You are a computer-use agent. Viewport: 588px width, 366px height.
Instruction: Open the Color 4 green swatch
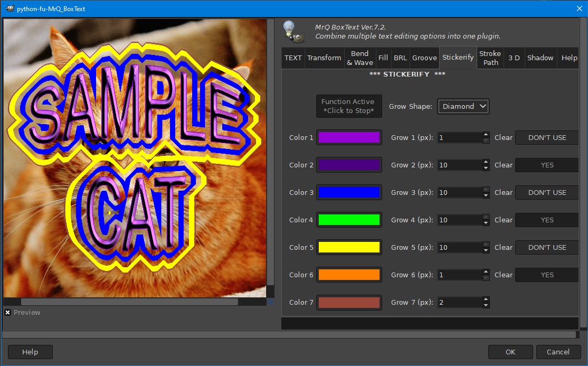(349, 220)
